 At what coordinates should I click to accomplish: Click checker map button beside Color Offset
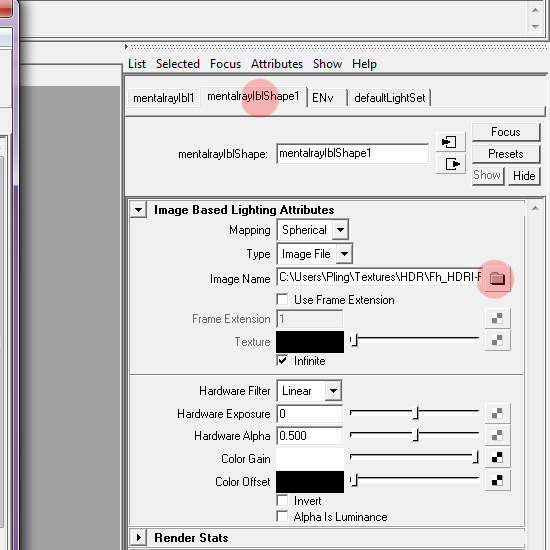(497, 480)
